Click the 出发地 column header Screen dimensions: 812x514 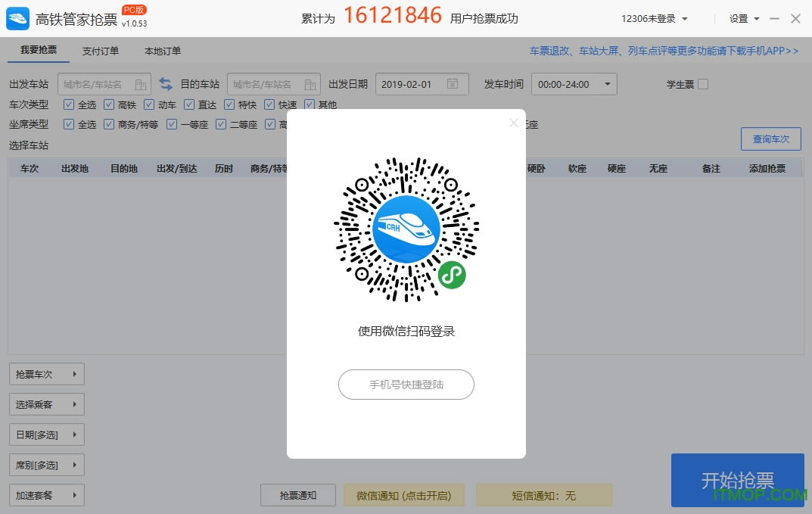(75, 168)
